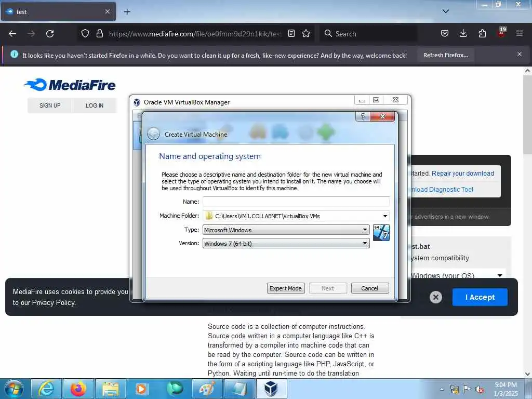Click the padlock site info icon
532x399 pixels.
click(x=99, y=33)
